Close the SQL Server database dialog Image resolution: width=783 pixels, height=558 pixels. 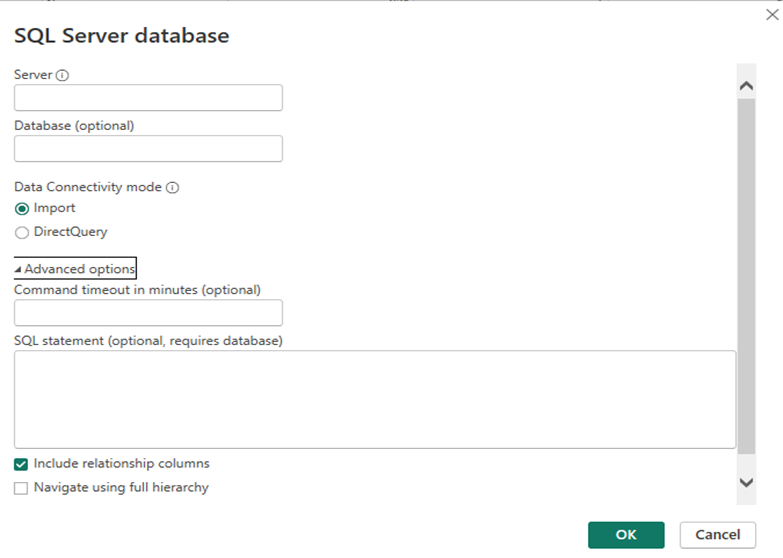pyautogui.click(x=772, y=15)
